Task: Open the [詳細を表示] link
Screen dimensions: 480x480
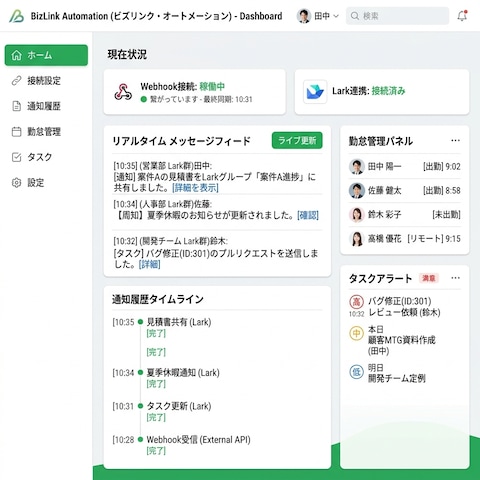Action: tap(195, 188)
